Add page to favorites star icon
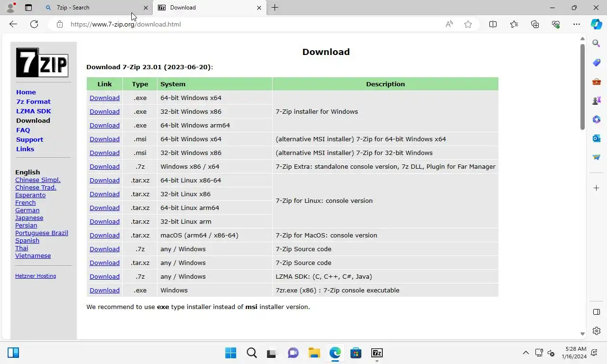The height and width of the screenshot is (364, 607). pos(468,24)
